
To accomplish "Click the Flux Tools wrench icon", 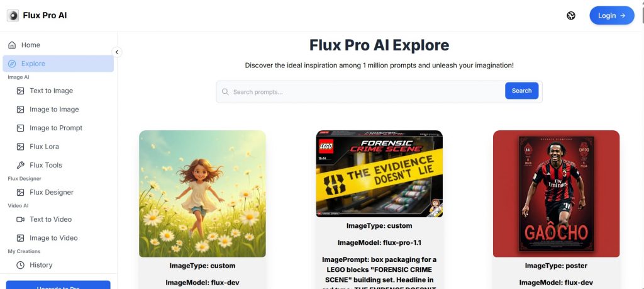I will [x=21, y=165].
